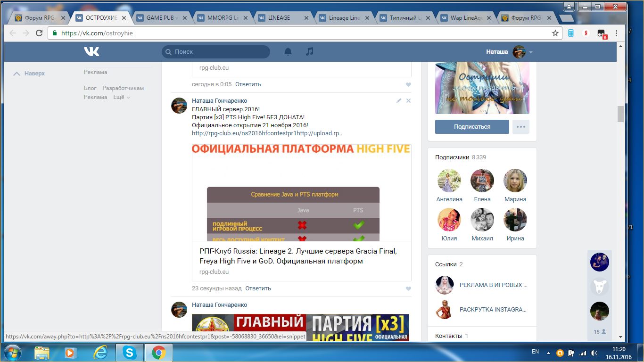Reply via Ответить under 23 секунды назад

pos(258,288)
